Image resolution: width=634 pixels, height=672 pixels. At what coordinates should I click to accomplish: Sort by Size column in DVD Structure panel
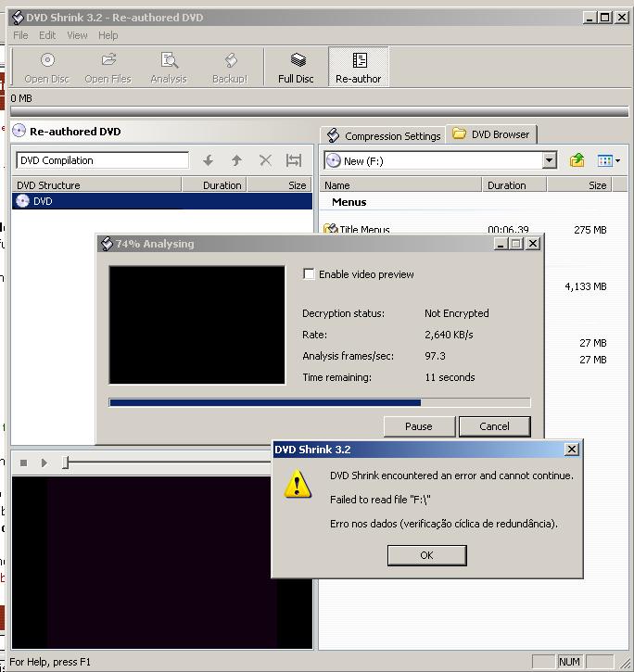tap(280, 185)
